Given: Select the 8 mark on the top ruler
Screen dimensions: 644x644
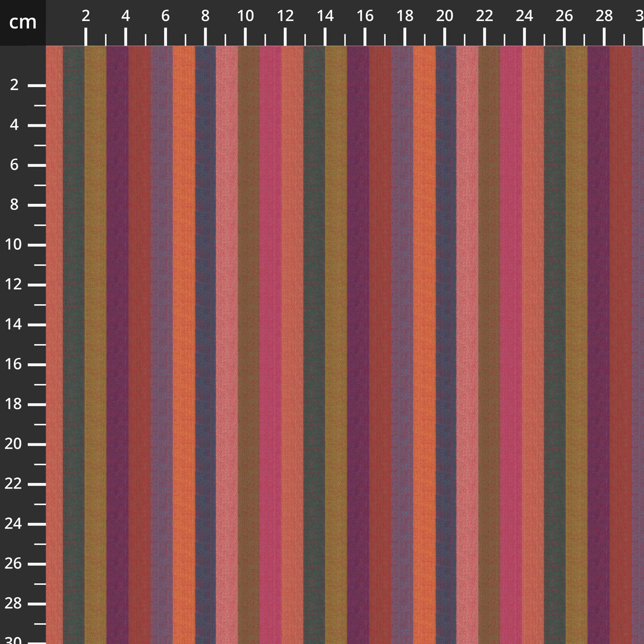Looking at the screenshot, I should (206, 16).
